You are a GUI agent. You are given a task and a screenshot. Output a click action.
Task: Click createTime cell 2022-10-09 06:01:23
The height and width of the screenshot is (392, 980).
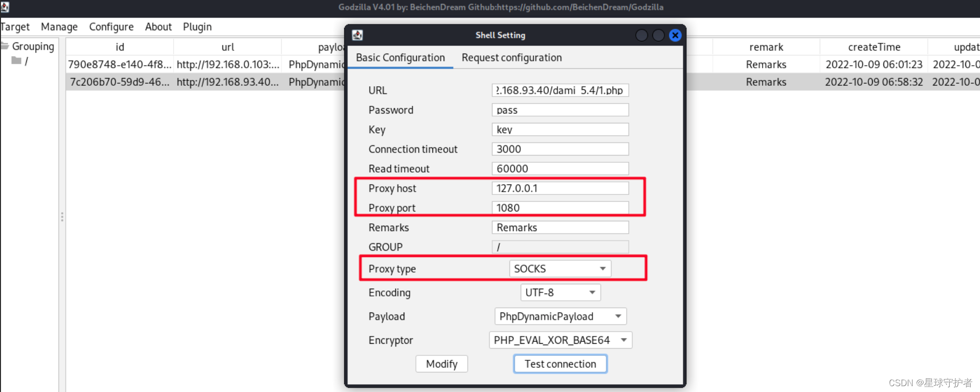point(874,64)
